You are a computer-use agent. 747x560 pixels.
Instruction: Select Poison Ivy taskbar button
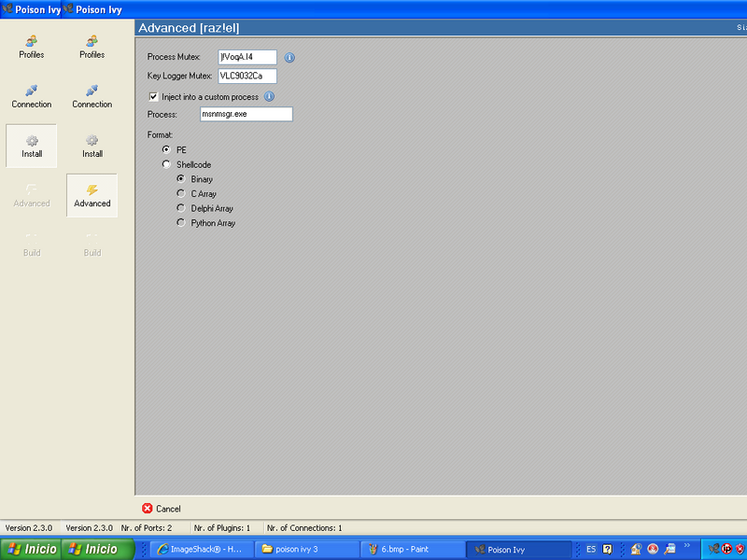[x=518, y=550]
